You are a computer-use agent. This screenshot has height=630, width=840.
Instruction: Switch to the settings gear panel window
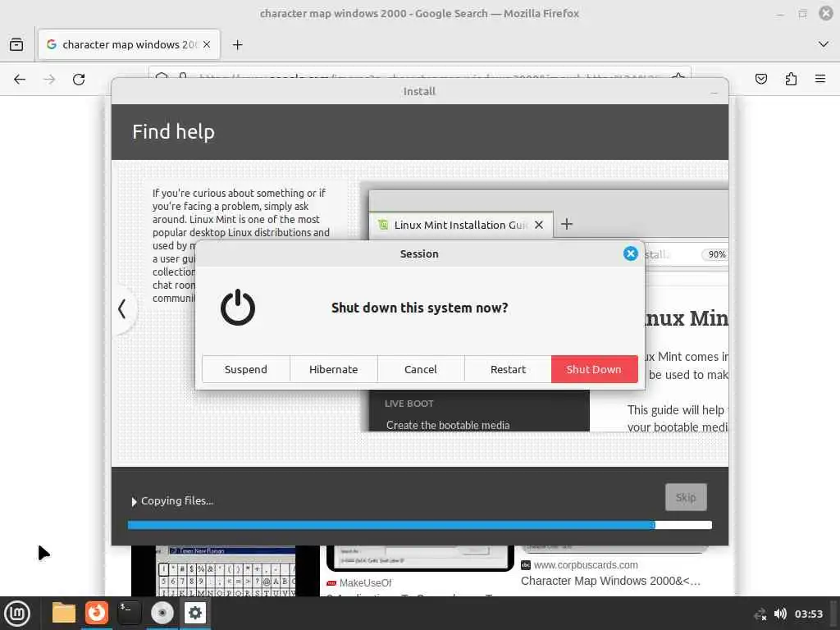[x=195, y=613]
